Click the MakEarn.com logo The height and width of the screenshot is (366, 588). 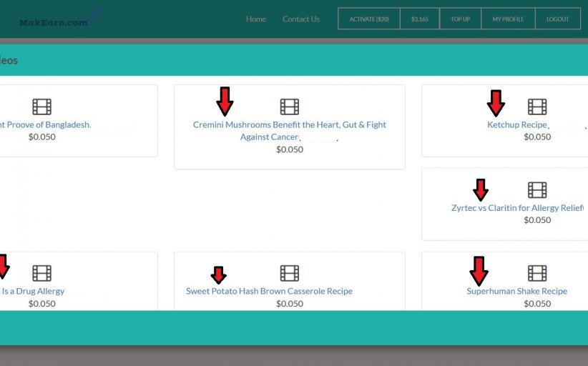pyautogui.click(x=59, y=20)
